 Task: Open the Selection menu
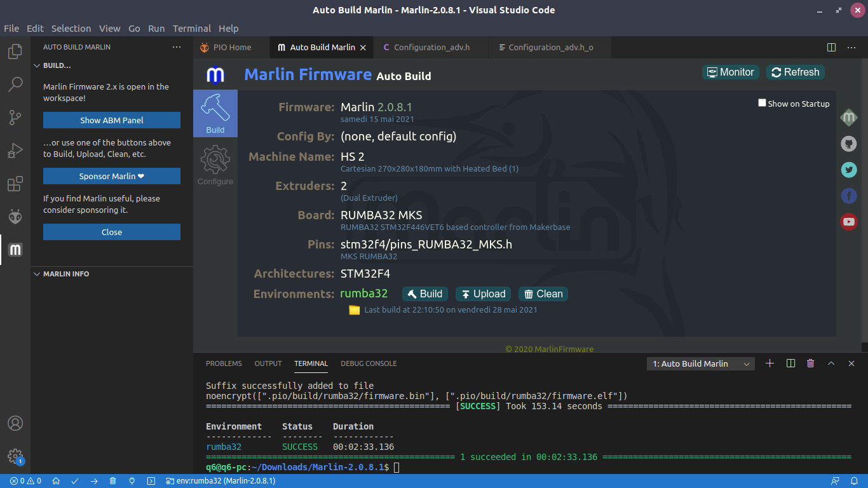tap(71, 29)
